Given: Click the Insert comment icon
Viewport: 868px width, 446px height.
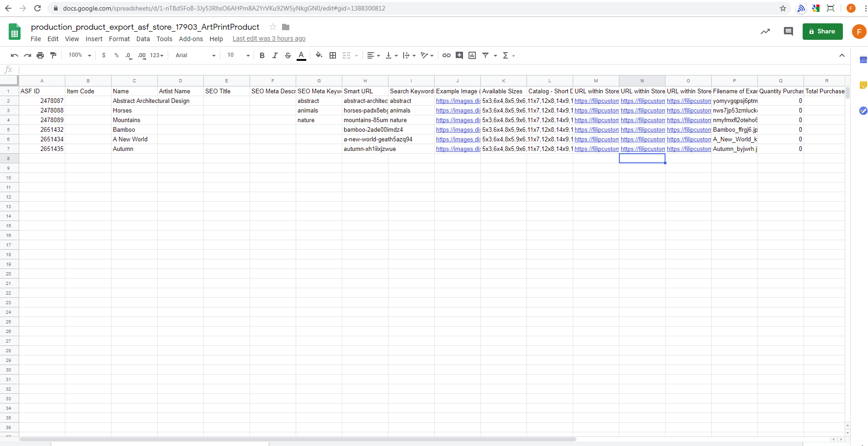Looking at the screenshot, I should [x=459, y=55].
